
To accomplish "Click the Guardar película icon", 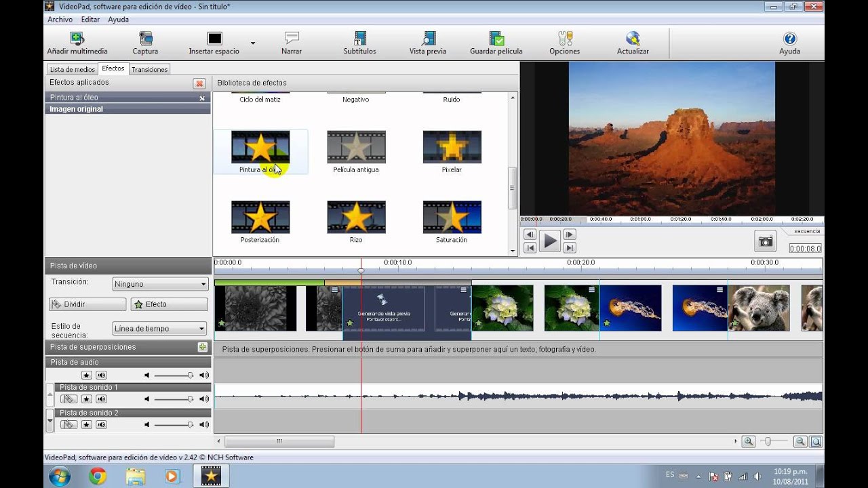I will 496,39.
